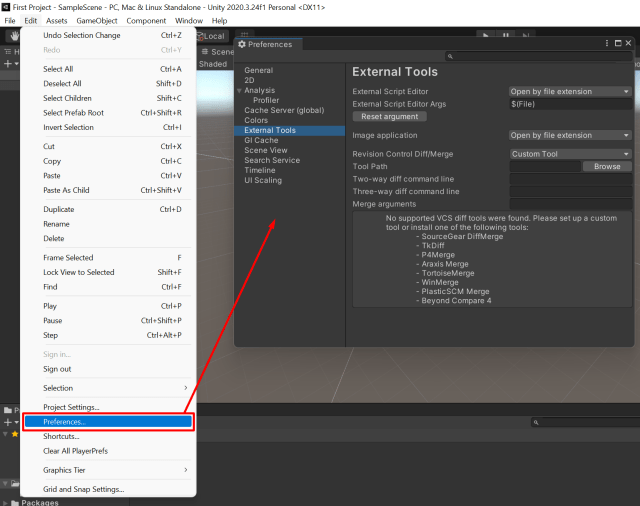The image size is (640, 506).
Task: Click the Packages folder icon
Action: [15, 503]
